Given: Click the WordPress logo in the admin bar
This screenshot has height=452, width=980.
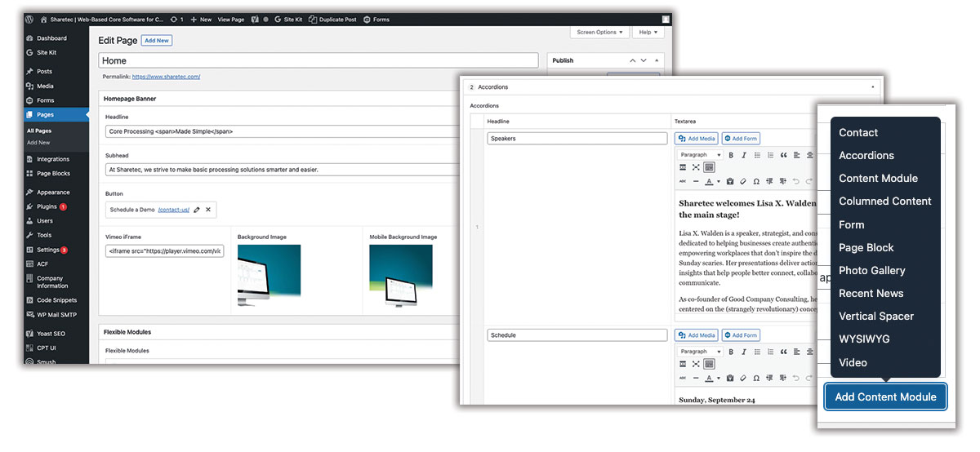Looking at the screenshot, I should [29, 19].
